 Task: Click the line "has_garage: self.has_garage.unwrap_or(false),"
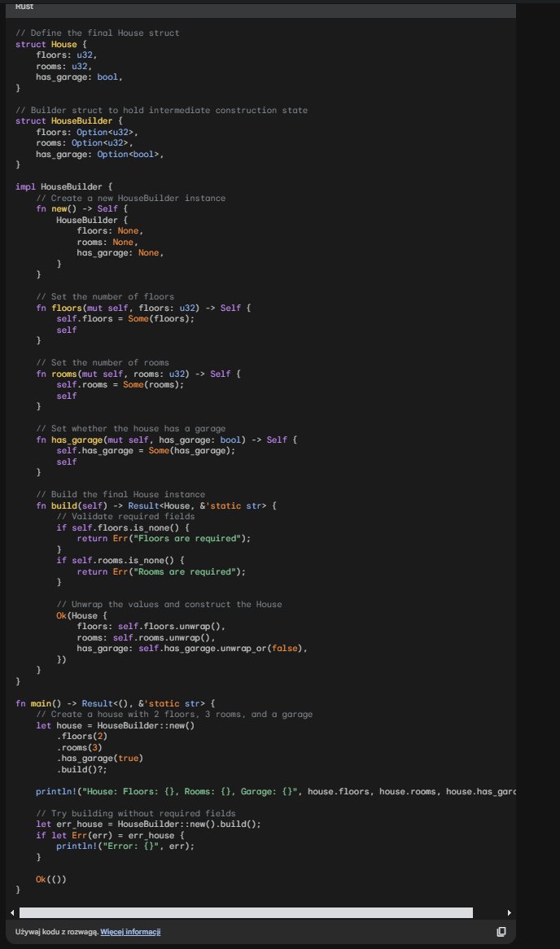coord(193,648)
